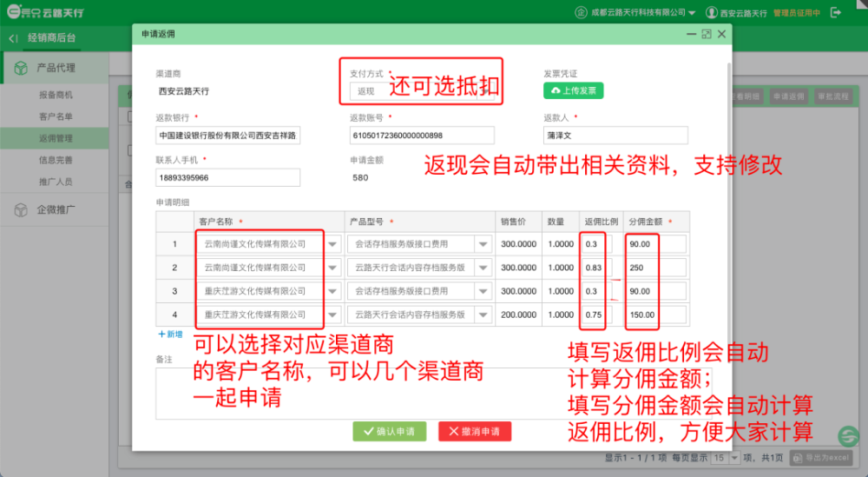Click the logout icon in the top bar

click(x=836, y=12)
